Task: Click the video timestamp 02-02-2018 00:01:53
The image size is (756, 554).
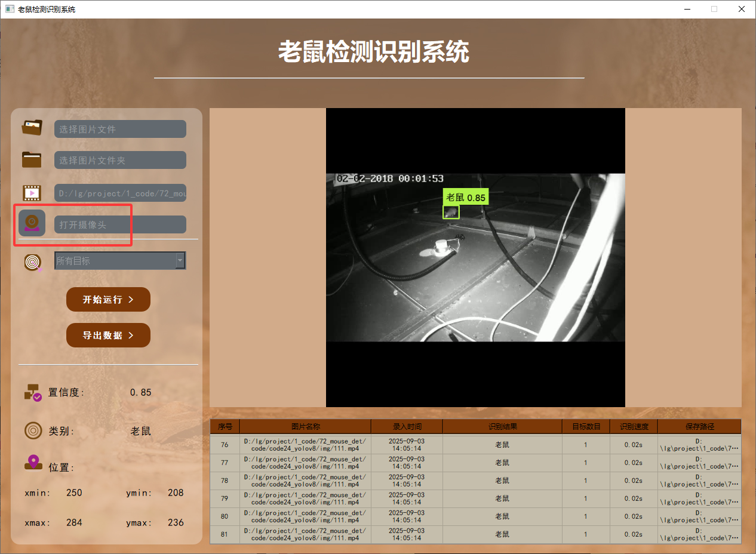Action: pos(390,178)
